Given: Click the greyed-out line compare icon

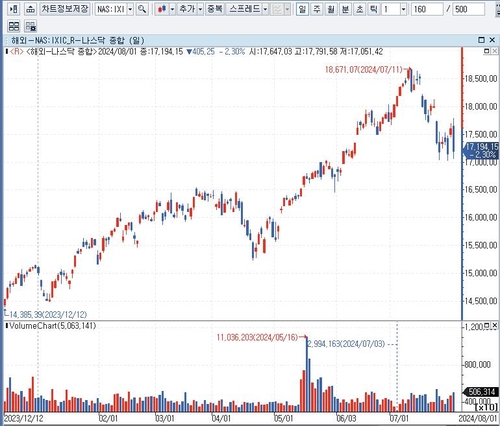Looking at the screenshot, I should (x=277, y=9).
